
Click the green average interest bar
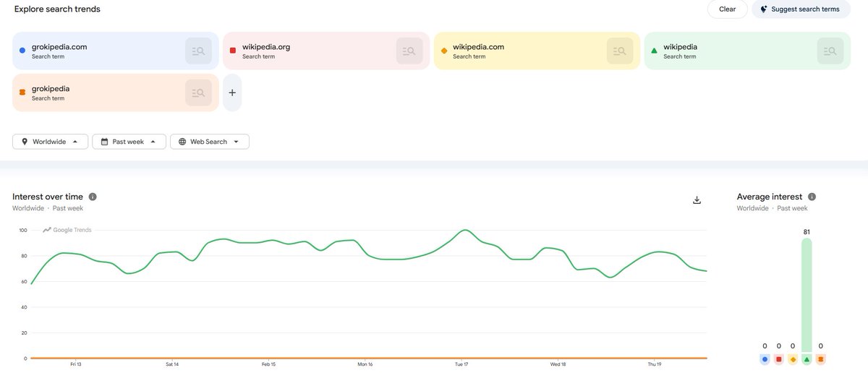coord(807,294)
